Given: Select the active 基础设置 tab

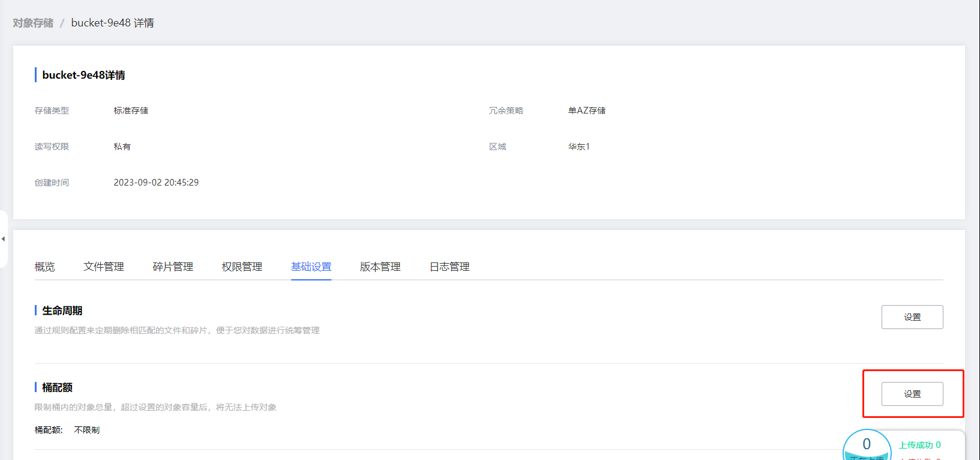Looking at the screenshot, I should [x=311, y=267].
